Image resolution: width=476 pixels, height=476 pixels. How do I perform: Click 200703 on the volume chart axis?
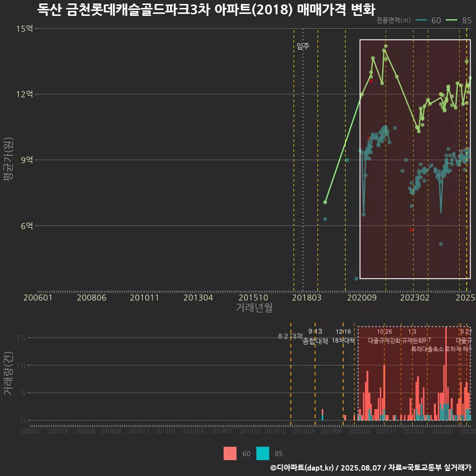(57, 431)
